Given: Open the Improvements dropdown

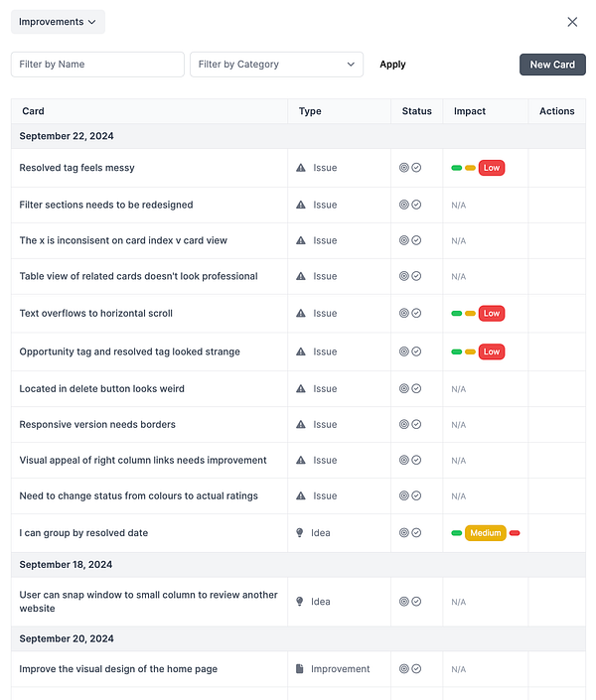Looking at the screenshot, I should [58, 22].
